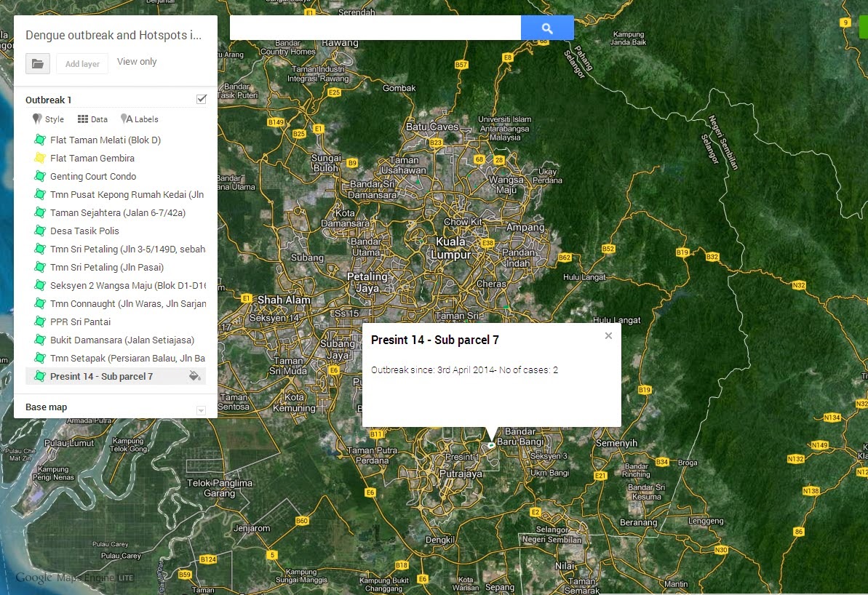
Task: Click the Base map label
Action: pyautogui.click(x=46, y=407)
